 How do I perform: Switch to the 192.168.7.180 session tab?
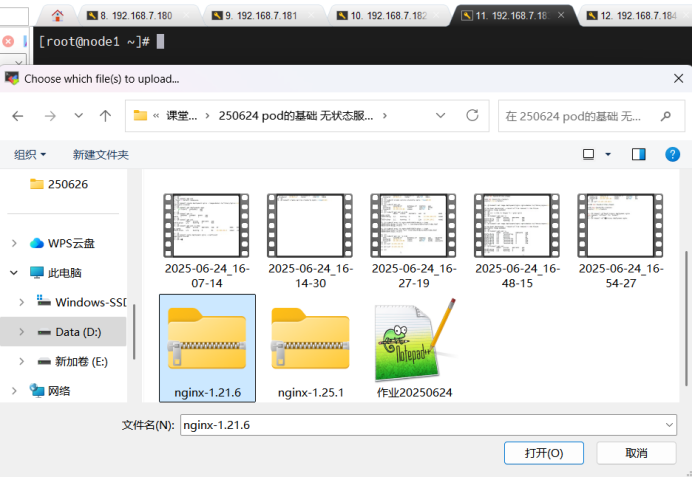click(x=136, y=16)
